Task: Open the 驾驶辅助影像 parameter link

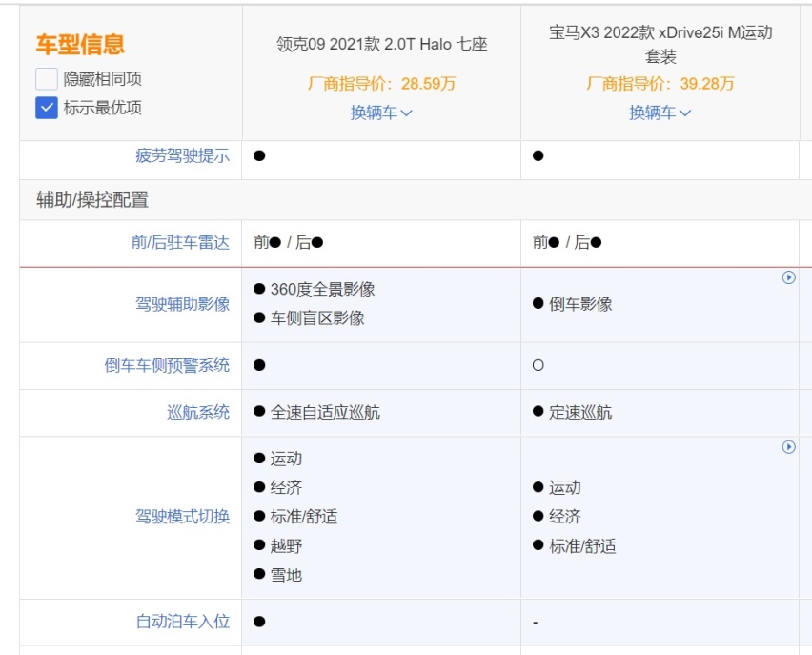Action: coord(182,303)
